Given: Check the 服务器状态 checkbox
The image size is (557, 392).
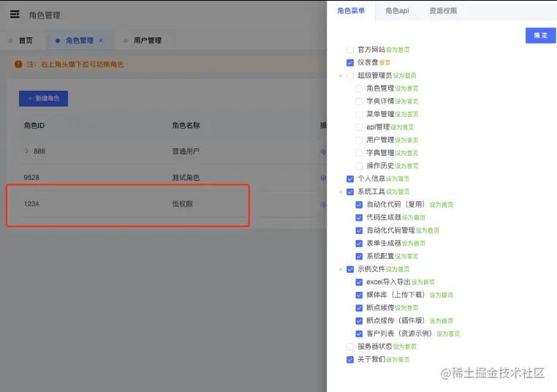Looking at the screenshot, I should pos(350,347).
